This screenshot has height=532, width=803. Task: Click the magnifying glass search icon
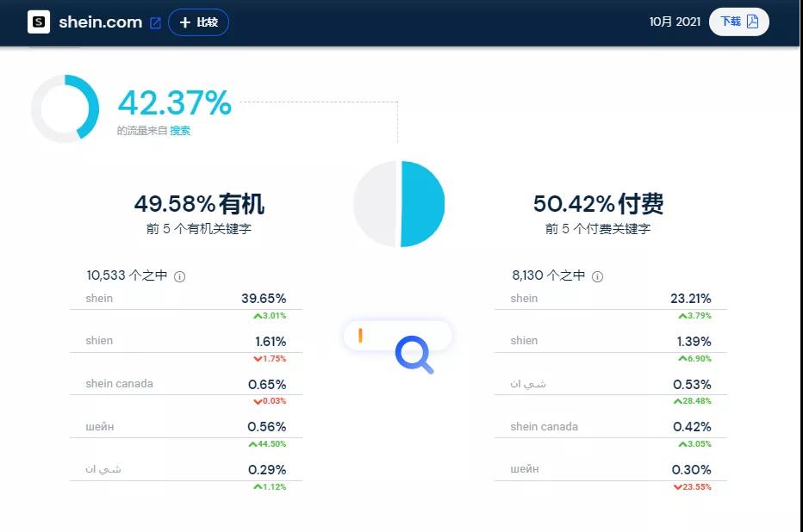413,354
